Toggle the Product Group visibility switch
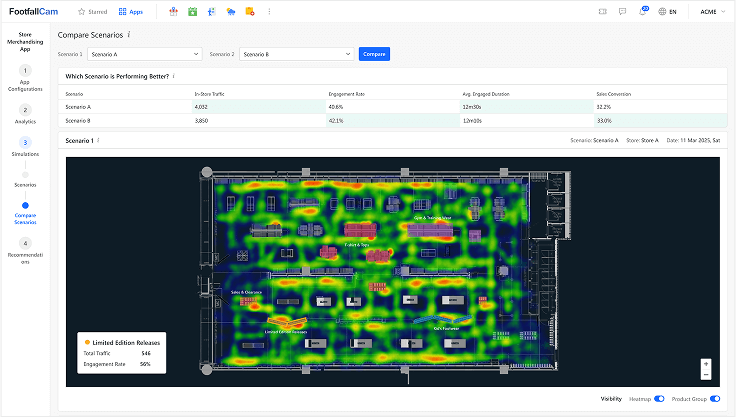736x417 pixels. 715,399
